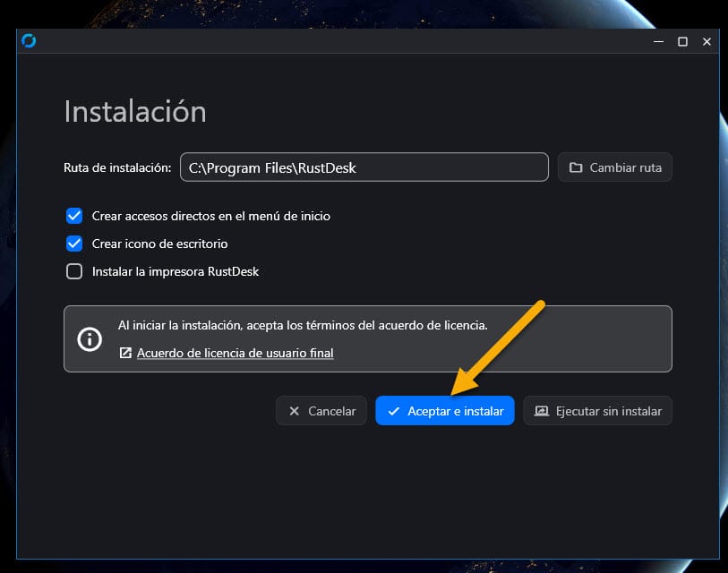728x573 pixels.
Task: Uncheck Crear icono de escritorio
Action: (74, 244)
